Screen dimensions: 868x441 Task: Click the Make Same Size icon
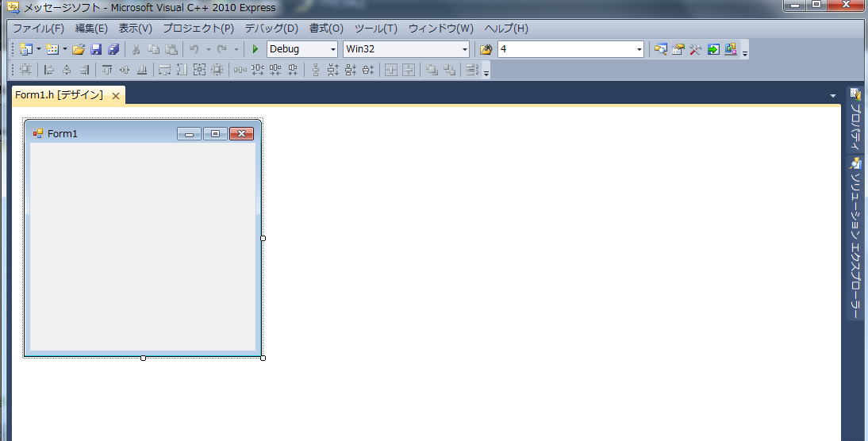(200, 70)
